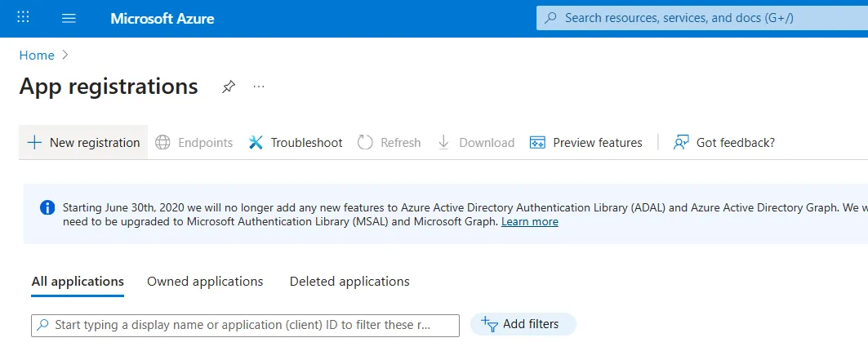Image resolution: width=868 pixels, height=360 pixels.
Task: Click the blue info icon in banner
Action: point(47,208)
